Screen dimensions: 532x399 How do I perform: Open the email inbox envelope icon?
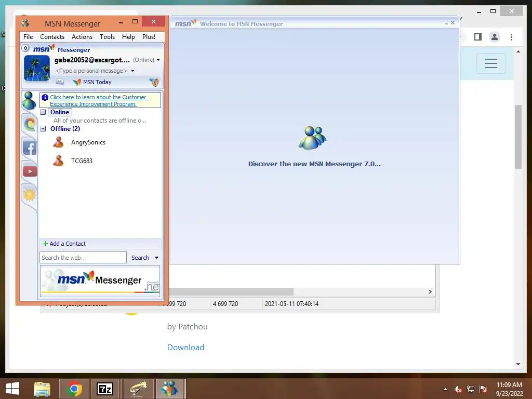60,82
